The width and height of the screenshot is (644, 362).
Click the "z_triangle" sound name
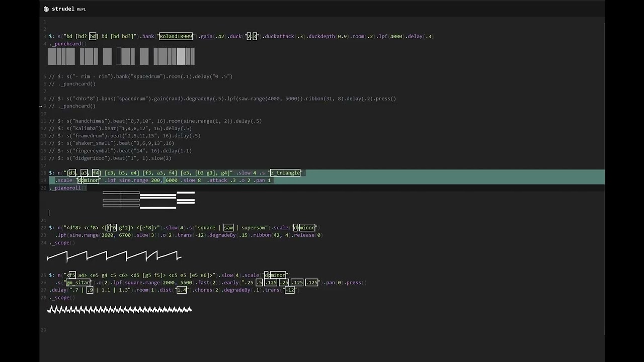pos(285,173)
